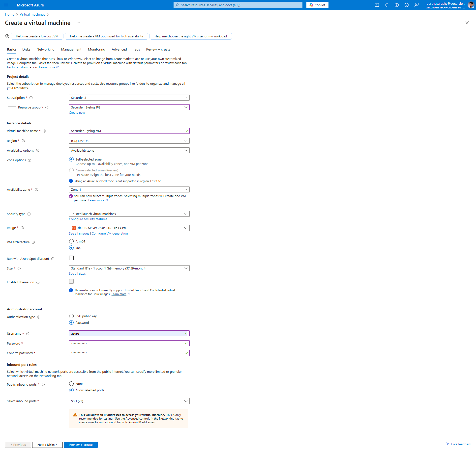This screenshot has width=476, height=454.
Task: Close the Create a virtual machine blade
Action: pos(467,23)
